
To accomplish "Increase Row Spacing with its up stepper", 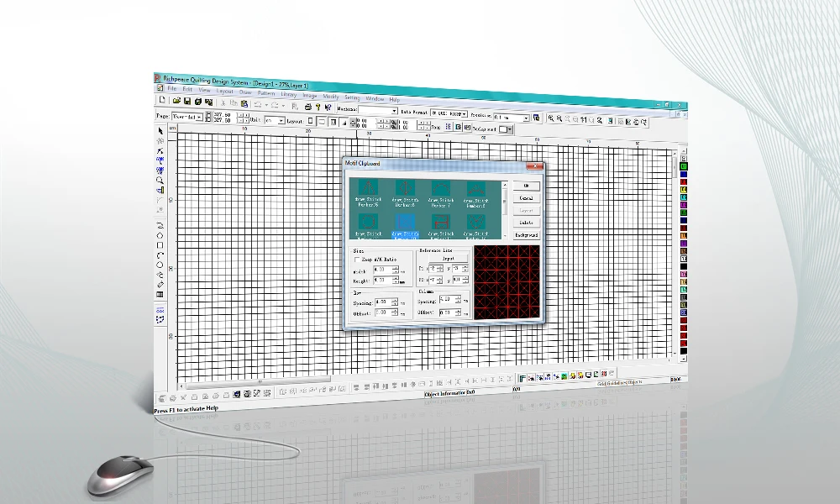I will (x=395, y=299).
